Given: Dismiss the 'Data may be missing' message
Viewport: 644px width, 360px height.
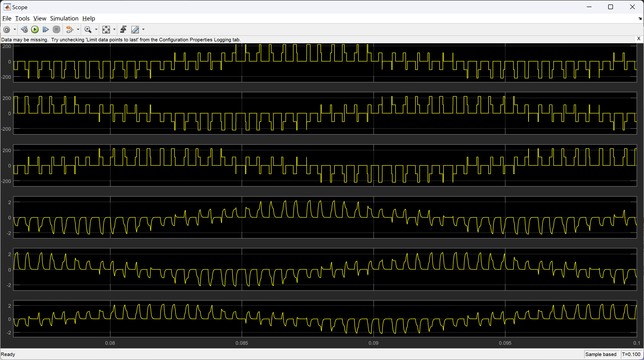Looking at the screenshot, I should [639, 39].
